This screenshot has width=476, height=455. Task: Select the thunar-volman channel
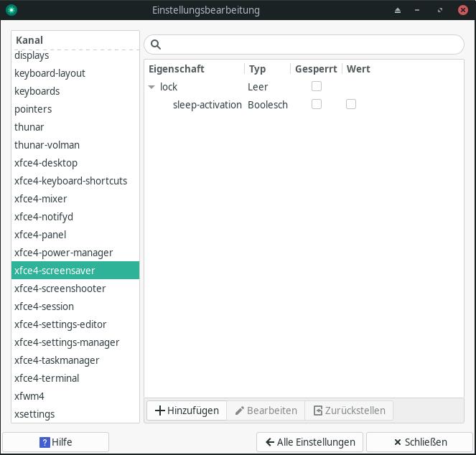[x=75, y=145]
